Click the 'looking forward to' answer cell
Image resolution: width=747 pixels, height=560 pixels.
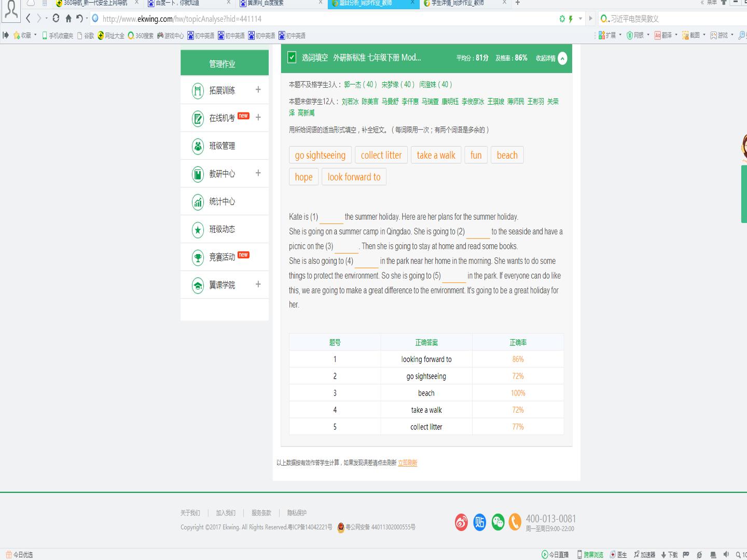click(x=426, y=359)
